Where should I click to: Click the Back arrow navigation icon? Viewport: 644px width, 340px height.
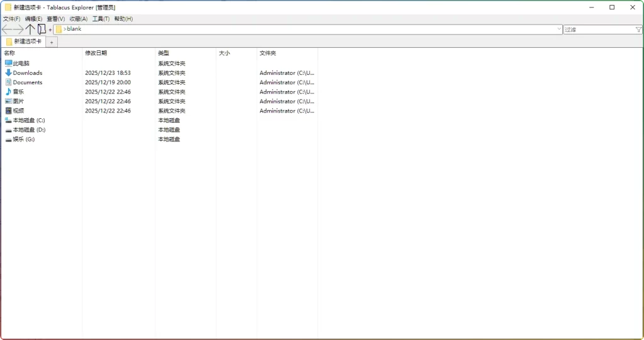tap(7, 29)
